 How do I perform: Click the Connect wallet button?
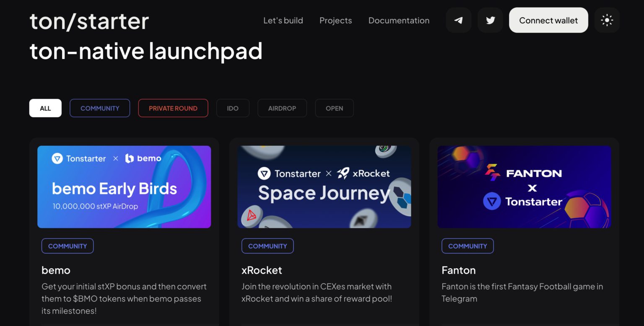[548, 20]
